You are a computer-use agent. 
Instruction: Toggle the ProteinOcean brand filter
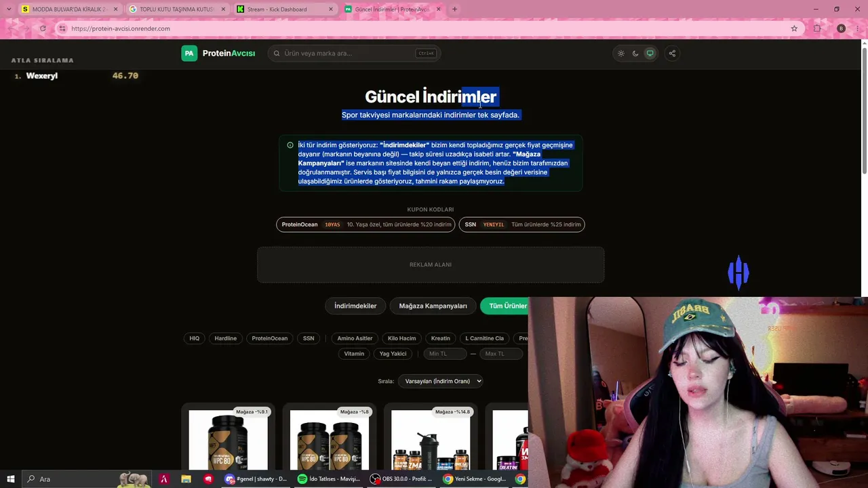coord(270,338)
